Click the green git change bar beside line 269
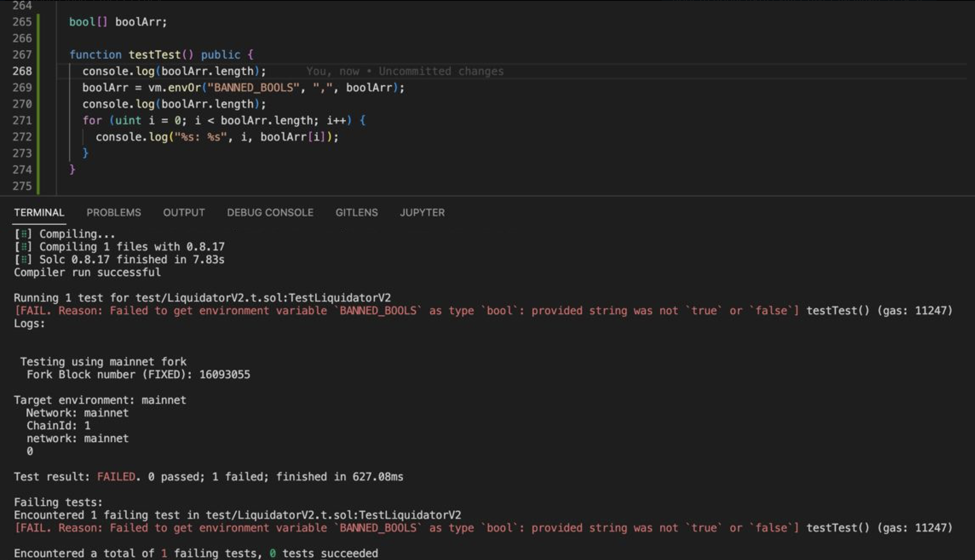 [x=37, y=88]
